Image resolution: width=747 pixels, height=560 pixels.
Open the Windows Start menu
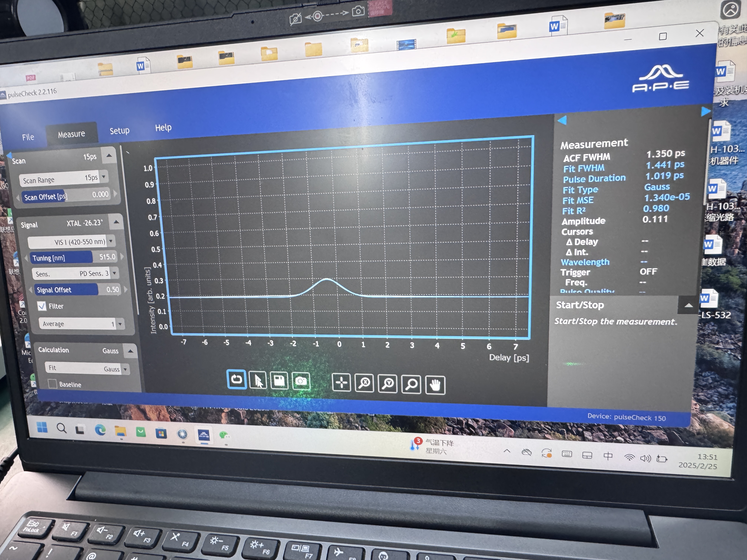tap(42, 427)
